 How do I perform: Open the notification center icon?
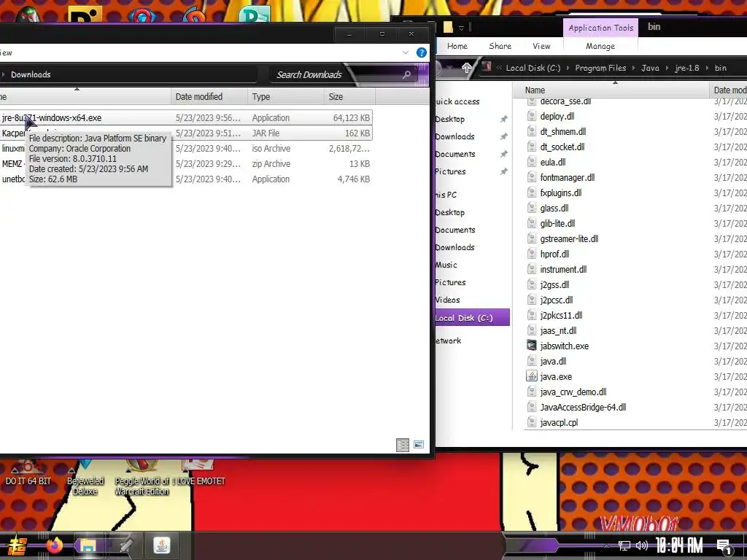(724, 547)
